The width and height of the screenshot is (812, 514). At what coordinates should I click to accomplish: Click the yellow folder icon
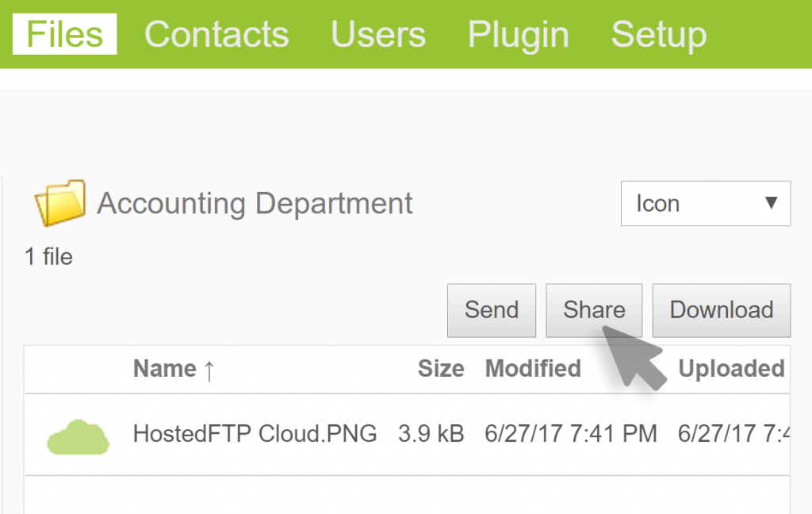pyautogui.click(x=59, y=203)
